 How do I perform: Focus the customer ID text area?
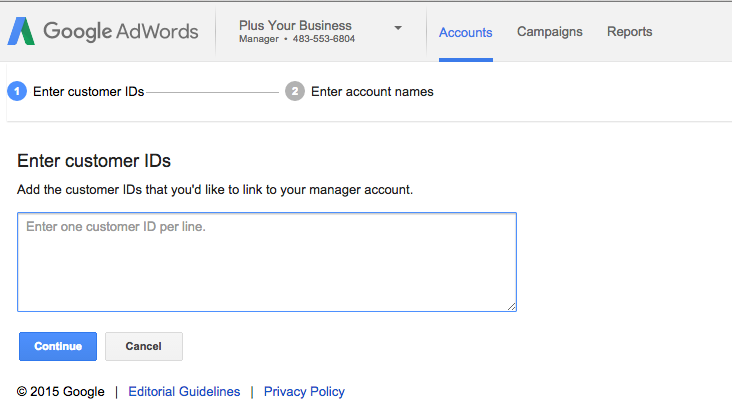(x=267, y=262)
